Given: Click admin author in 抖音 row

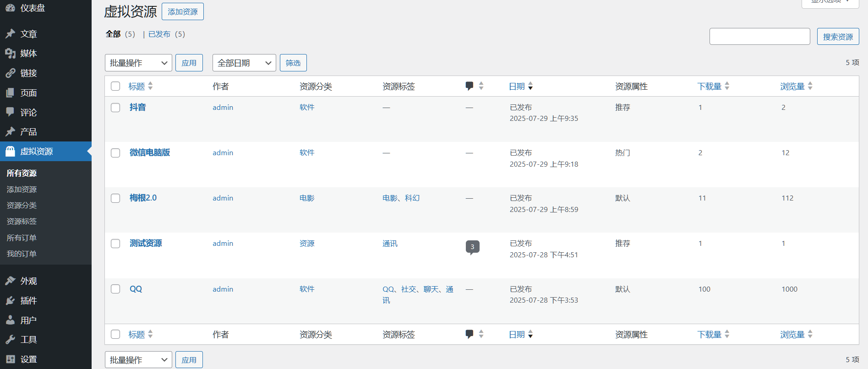Looking at the screenshot, I should coord(223,107).
